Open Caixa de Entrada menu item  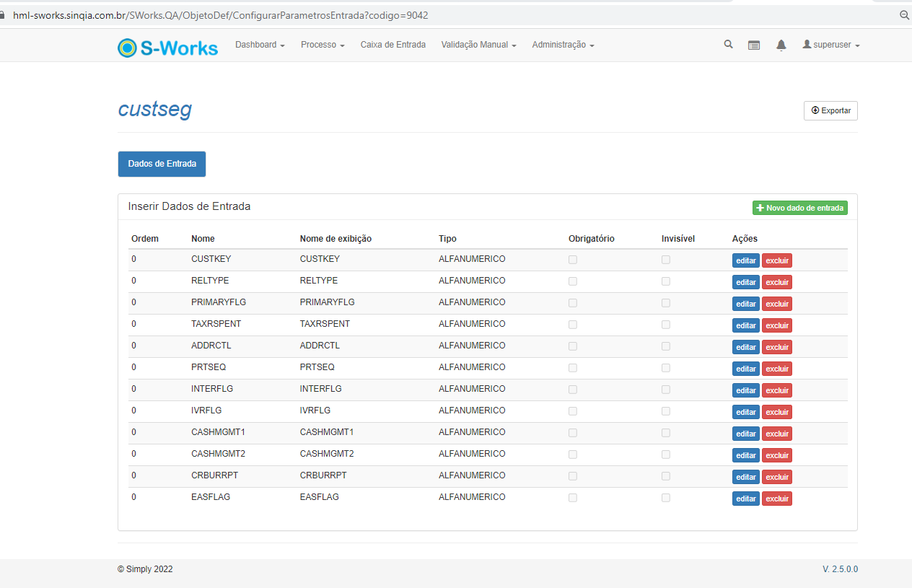pos(393,45)
